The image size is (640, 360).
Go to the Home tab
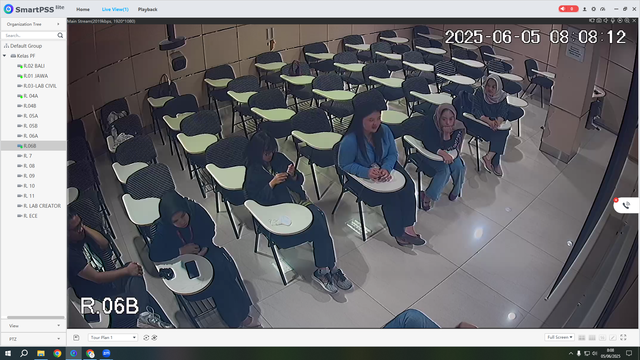[x=83, y=9]
